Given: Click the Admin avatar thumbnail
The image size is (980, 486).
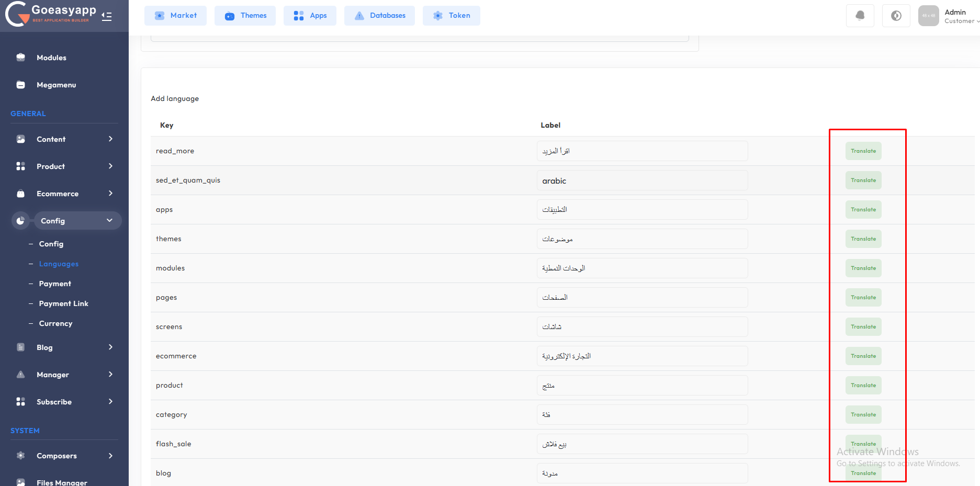Looking at the screenshot, I should tap(928, 16).
